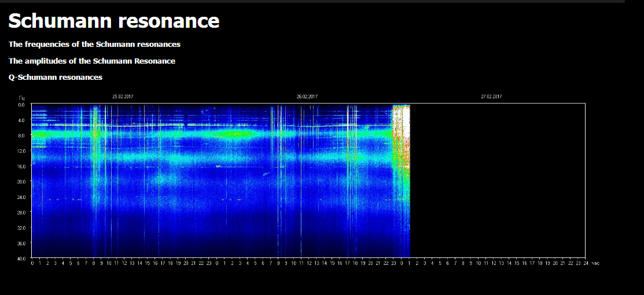The image size is (644, 295).
Task: Click the час unit label on the time axis
Action: pos(595,263)
